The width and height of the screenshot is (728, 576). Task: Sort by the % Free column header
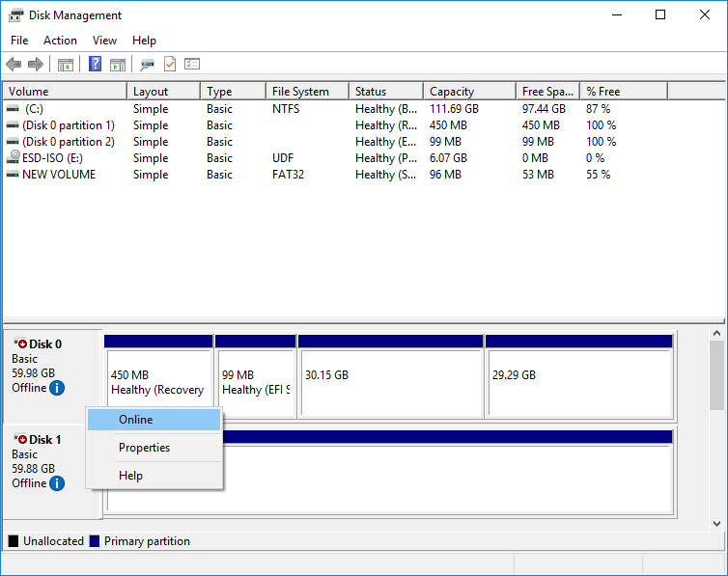click(x=624, y=92)
